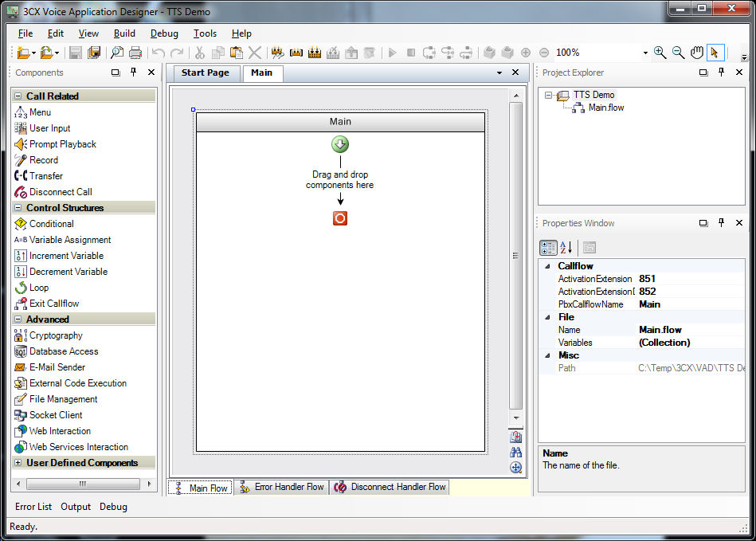Click the Undo toolbar icon
Image resolution: width=756 pixels, height=541 pixels.
point(159,53)
